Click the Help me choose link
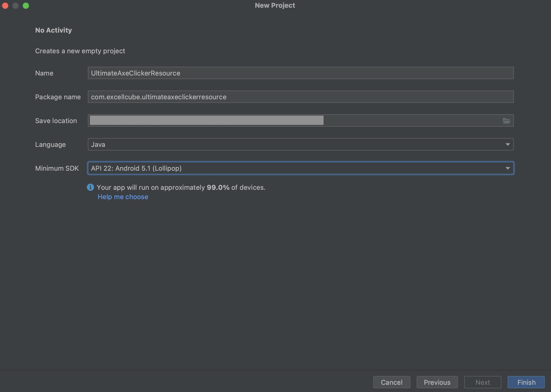551x392 pixels. coord(123,197)
